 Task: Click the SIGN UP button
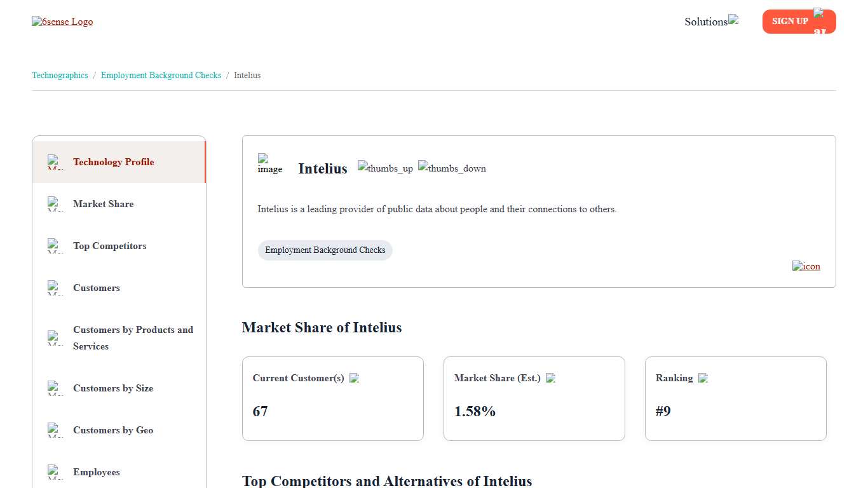point(790,21)
